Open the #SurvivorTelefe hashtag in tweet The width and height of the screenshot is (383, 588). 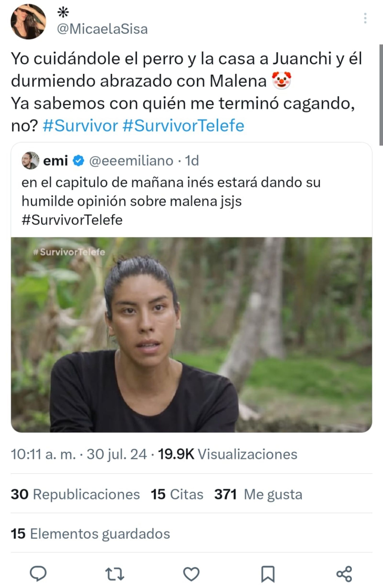pos(183,126)
